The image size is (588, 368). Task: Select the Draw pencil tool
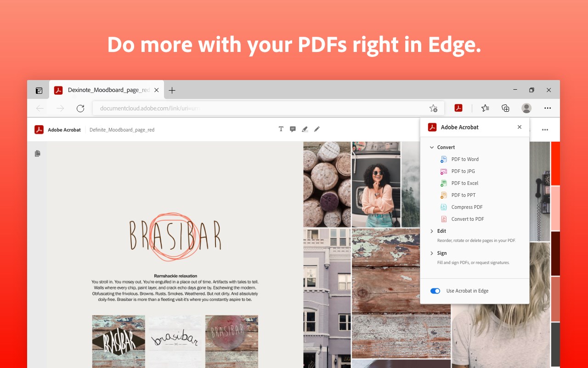click(317, 129)
